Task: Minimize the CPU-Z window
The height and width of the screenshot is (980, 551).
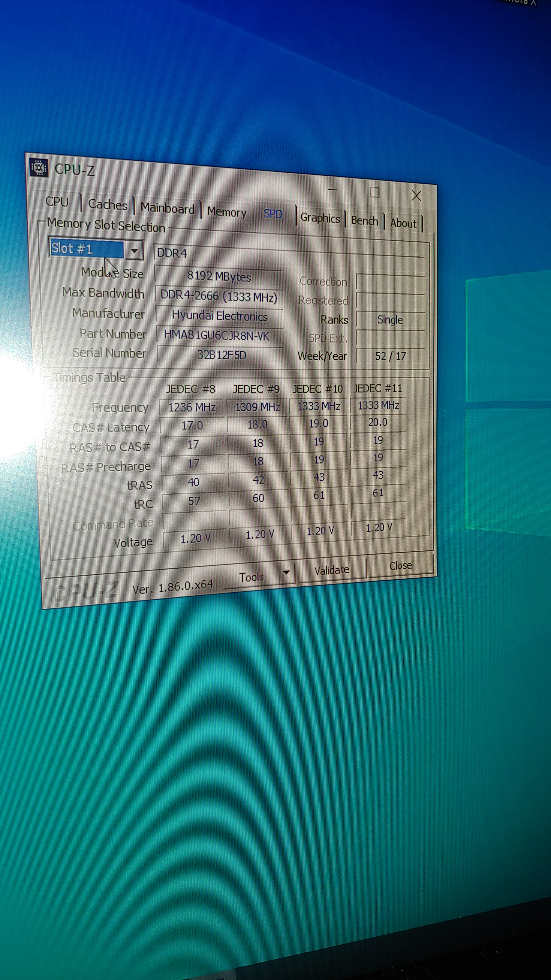Action: point(333,189)
